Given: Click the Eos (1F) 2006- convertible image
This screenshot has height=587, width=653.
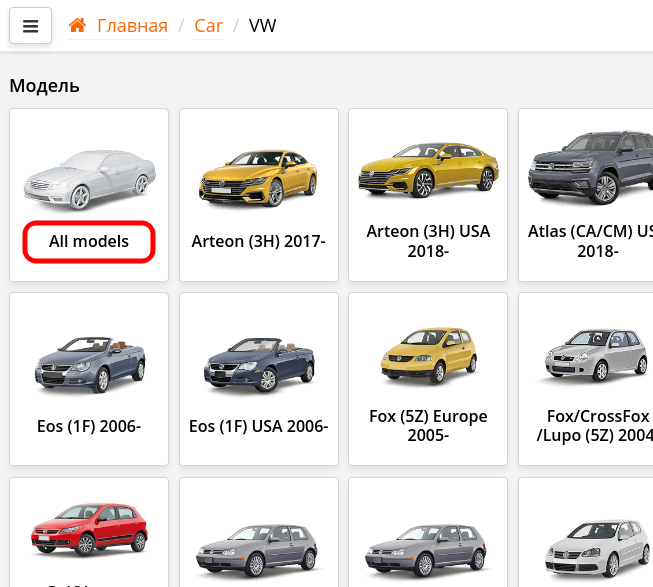Looking at the screenshot, I should click(x=90, y=365).
